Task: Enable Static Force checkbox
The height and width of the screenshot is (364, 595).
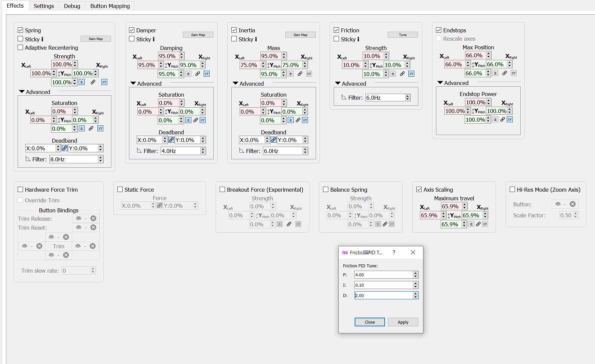Action: [x=120, y=189]
